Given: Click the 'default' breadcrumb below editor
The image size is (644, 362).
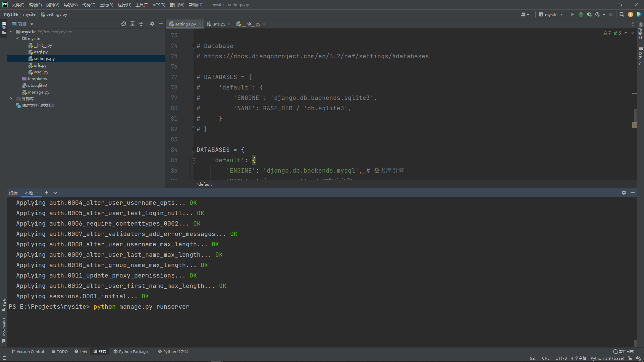Looking at the screenshot, I should click(x=205, y=184).
